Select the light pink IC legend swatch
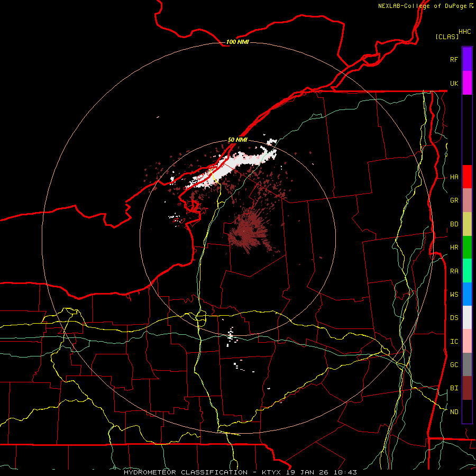476x476 pixels. click(467, 341)
